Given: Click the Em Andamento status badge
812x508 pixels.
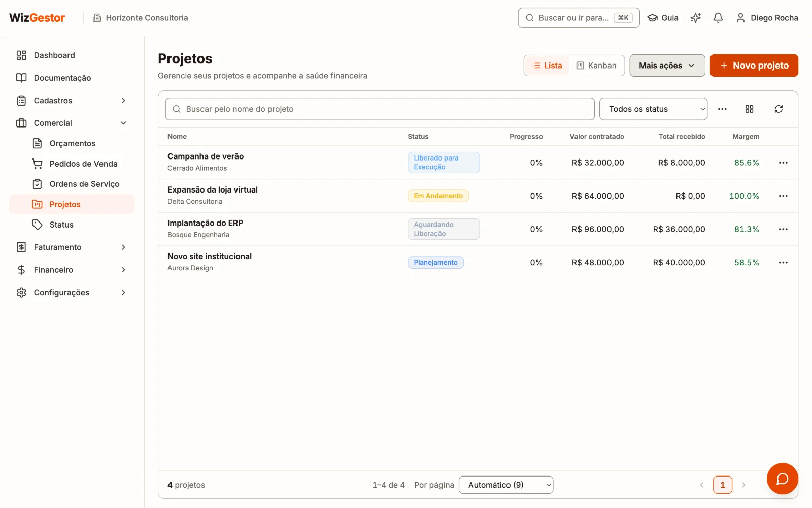Looking at the screenshot, I should (x=438, y=196).
